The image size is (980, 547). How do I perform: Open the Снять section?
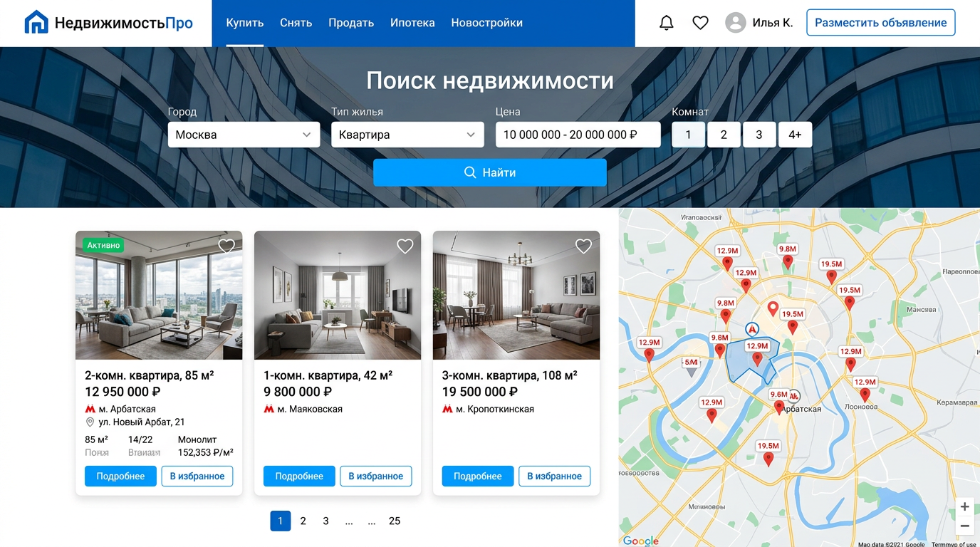(x=296, y=23)
